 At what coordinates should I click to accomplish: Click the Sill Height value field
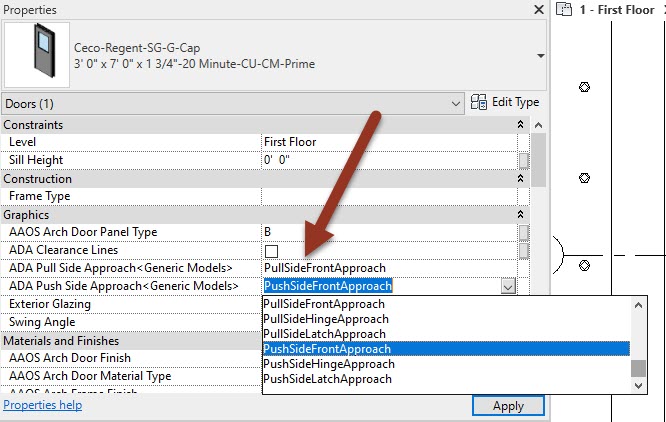[x=389, y=160]
